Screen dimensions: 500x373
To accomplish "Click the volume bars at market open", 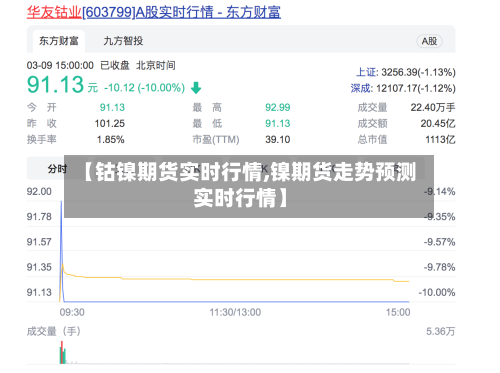I will [x=63, y=352].
